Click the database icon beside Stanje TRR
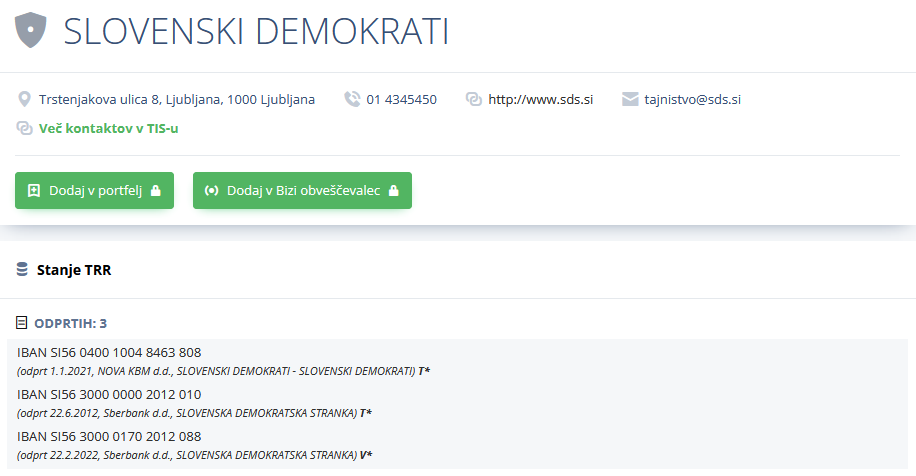 [22, 269]
